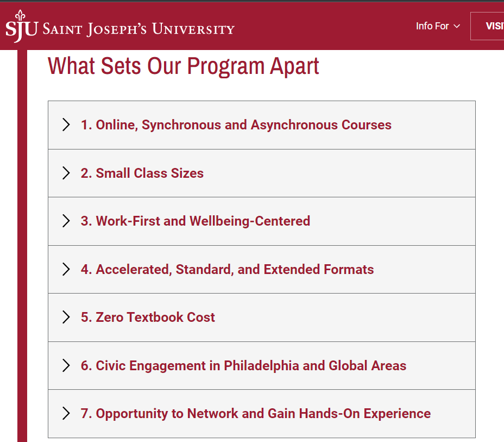Open '3. Work-First and Wellbeing-Centered' panel

click(x=262, y=221)
